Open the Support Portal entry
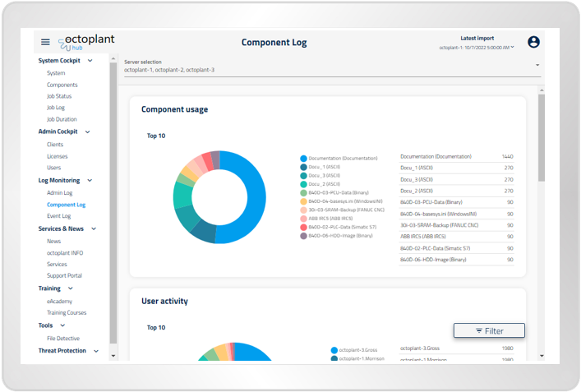The image size is (581, 392). tap(64, 275)
